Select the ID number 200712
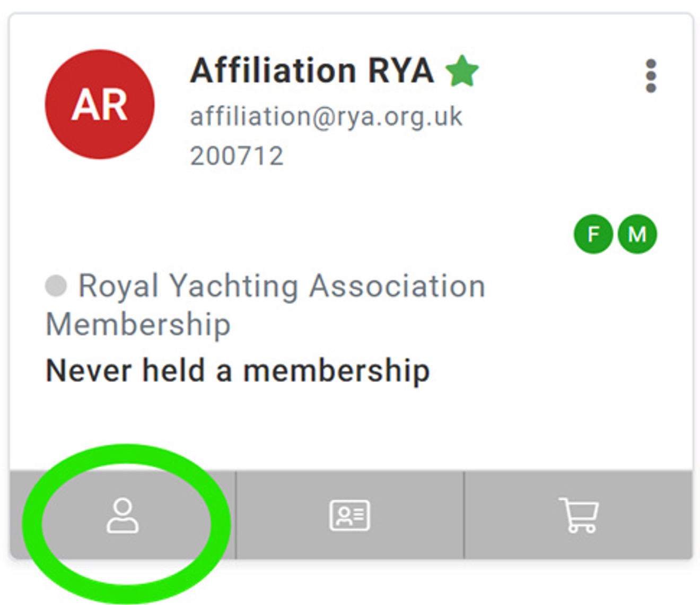700x605 pixels. (237, 156)
